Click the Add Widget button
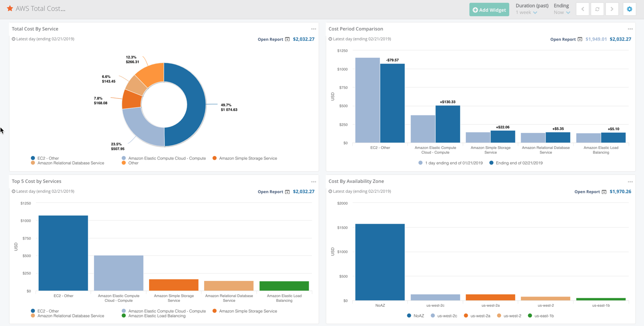Screen dimensions: 644x326 pyautogui.click(x=489, y=10)
